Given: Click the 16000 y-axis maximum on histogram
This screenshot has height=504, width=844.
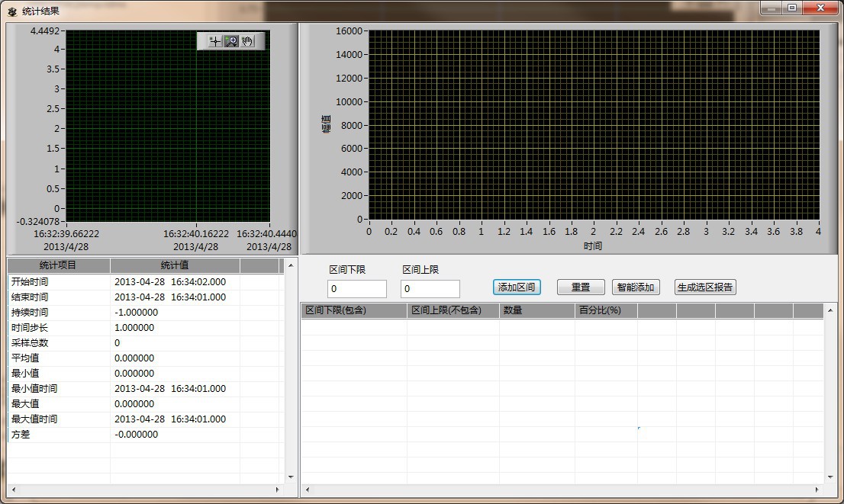Looking at the screenshot, I should [350, 31].
